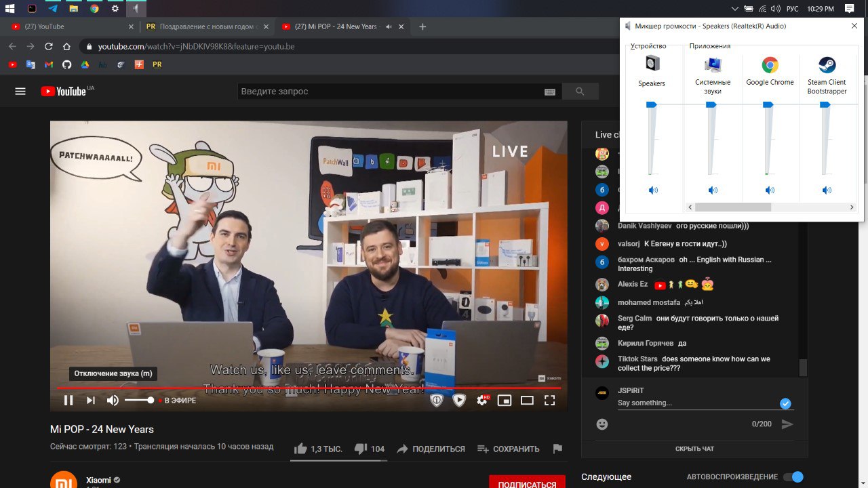Open PR bookmark in bookmarks bar
This screenshot has height=488, width=868.
tap(157, 64)
